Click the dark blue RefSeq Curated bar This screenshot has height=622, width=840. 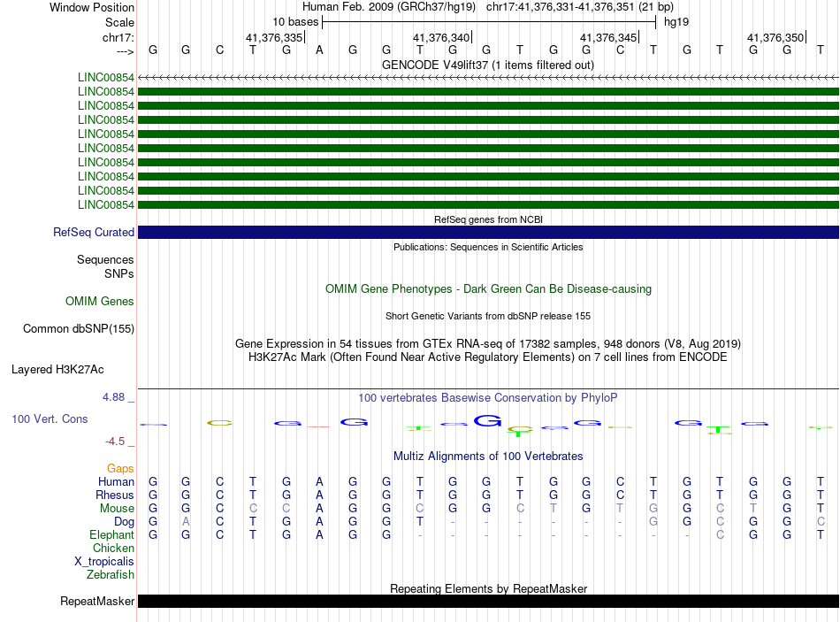point(488,232)
